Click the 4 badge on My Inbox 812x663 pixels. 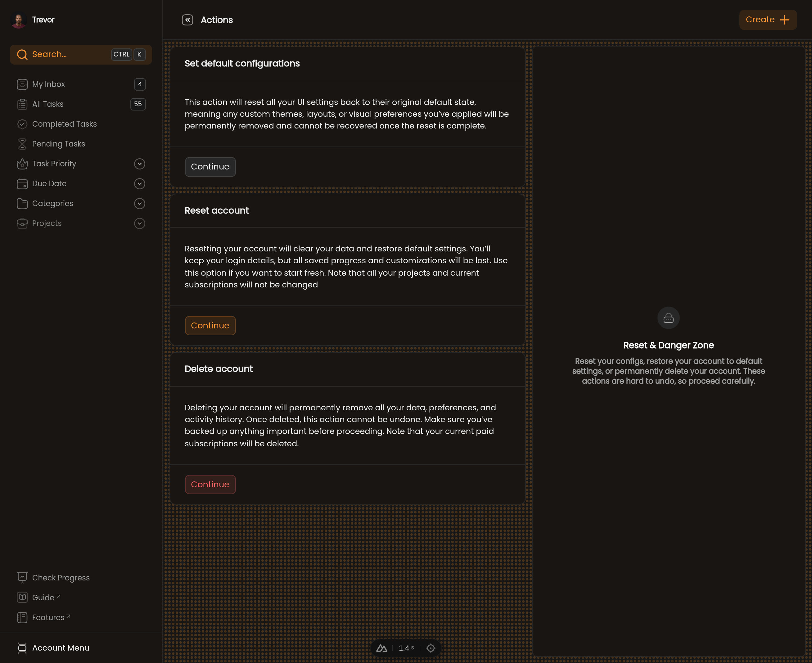pyautogui.click(x=140, y=84)
